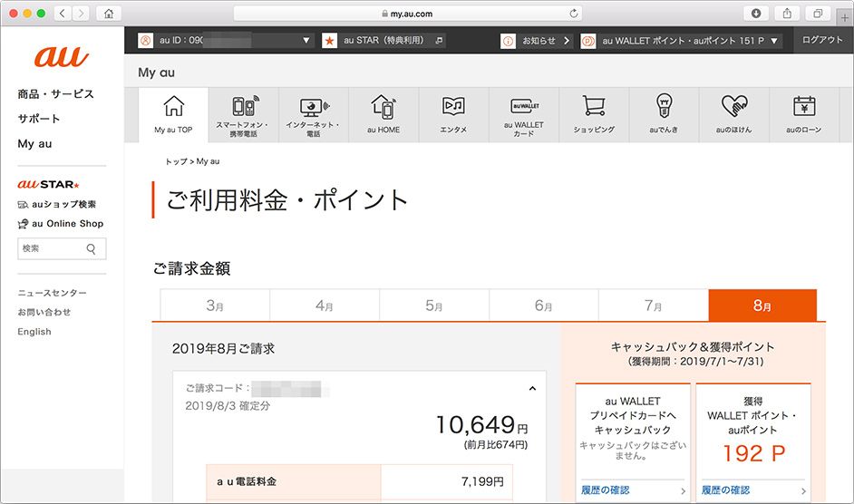The image size is (854, 504).
Task: Open au STAR sidebar link
Action: (x=48, y=184)
